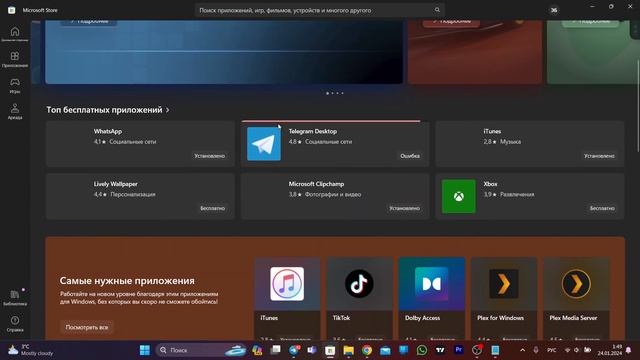
Task: Open Lively Wallpaper app title
Action: (116, 184)
